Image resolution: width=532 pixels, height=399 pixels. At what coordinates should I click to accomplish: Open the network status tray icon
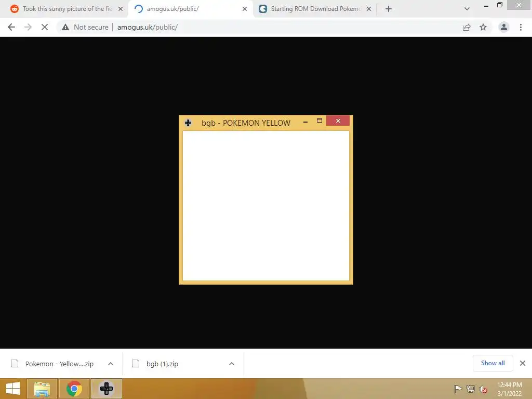471,389
